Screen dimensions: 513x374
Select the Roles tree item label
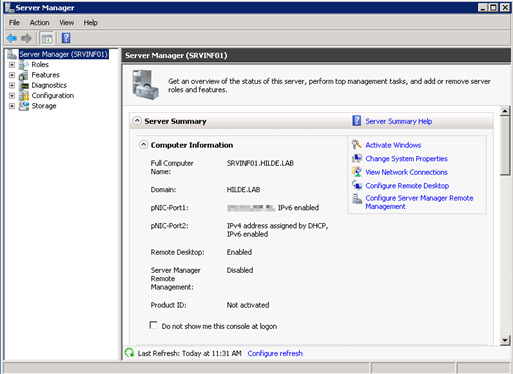[40, 65]
